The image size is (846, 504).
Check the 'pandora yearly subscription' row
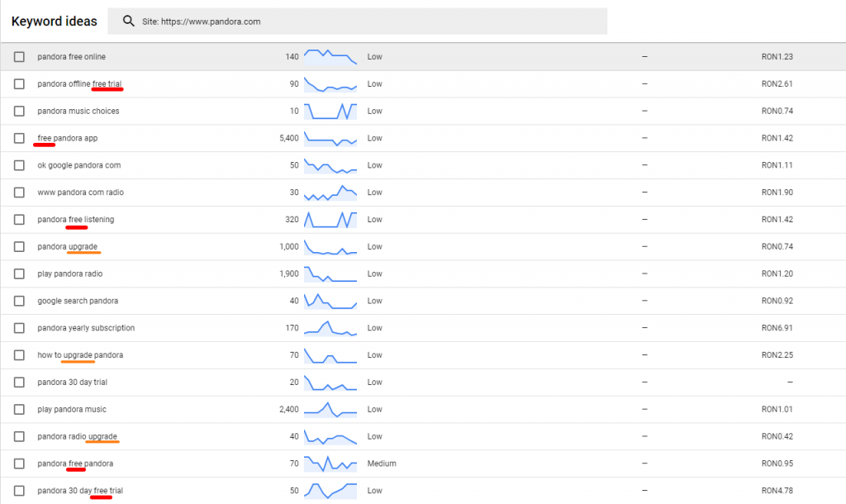click(x=19, y=328)
